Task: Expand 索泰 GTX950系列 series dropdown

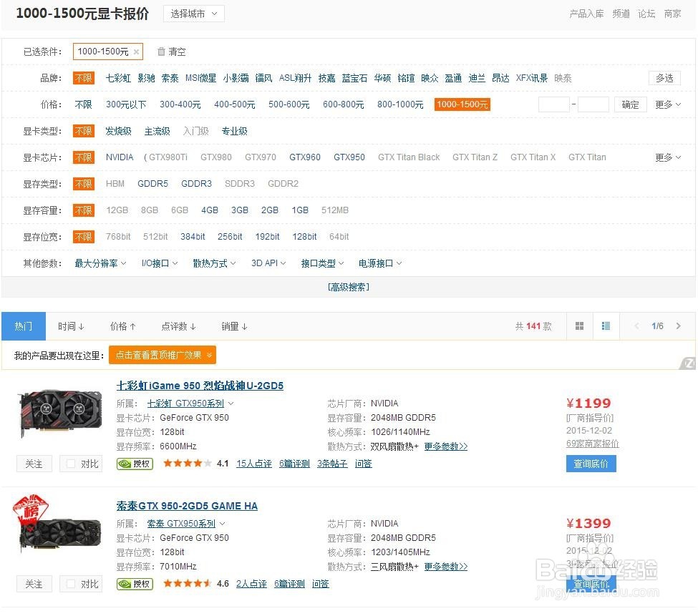Action: pos(222,524)
